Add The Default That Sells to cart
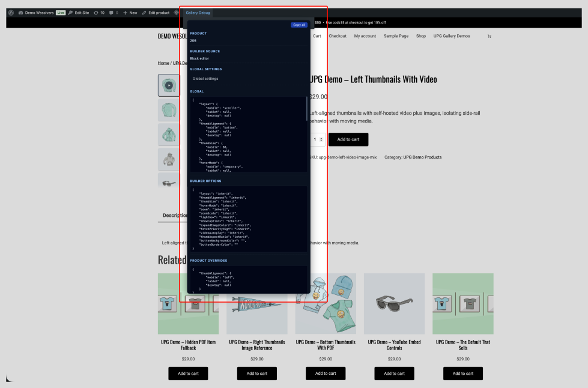This screenshot has width=588, height=388. pyautogui.click(x=462, y=374)
